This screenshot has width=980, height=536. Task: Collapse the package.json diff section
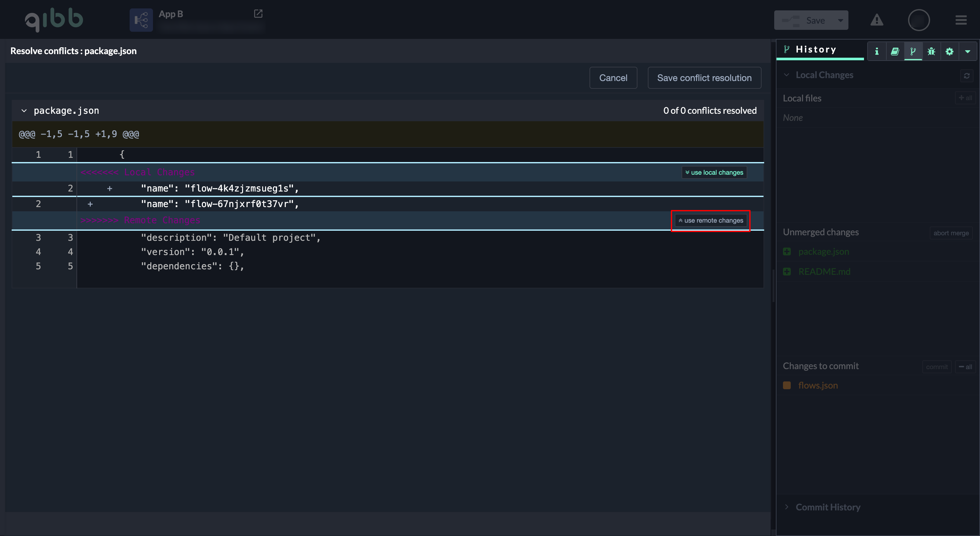point(24,111)
